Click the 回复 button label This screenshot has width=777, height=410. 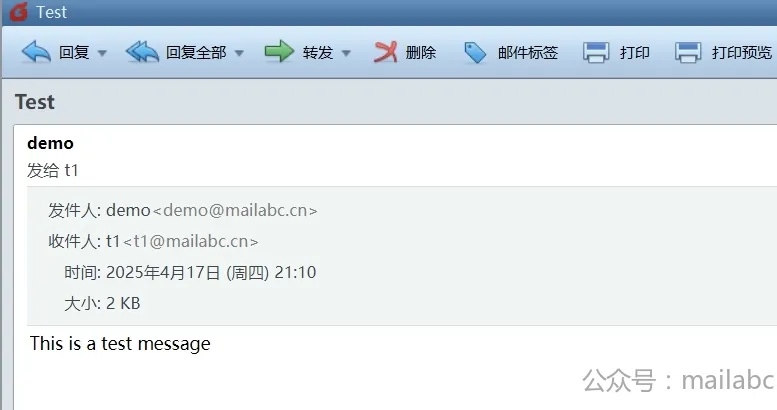point(74,52)
